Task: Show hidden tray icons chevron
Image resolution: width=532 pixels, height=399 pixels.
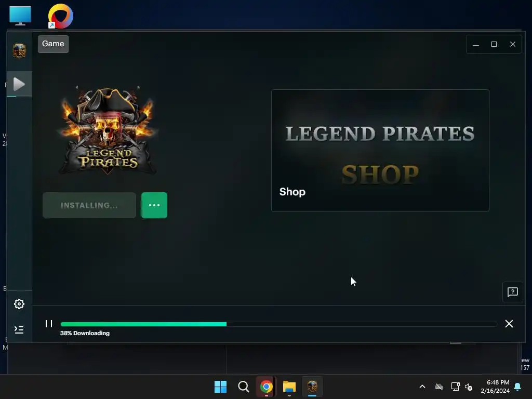Action: point(422,387)
